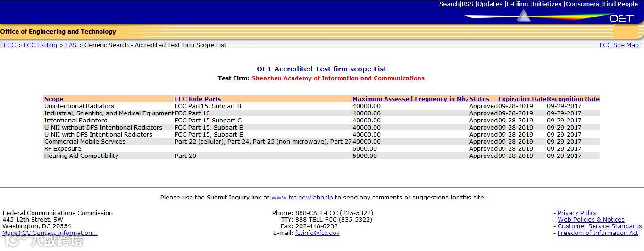Open Customer Service Standards footer link

[600, 226]
